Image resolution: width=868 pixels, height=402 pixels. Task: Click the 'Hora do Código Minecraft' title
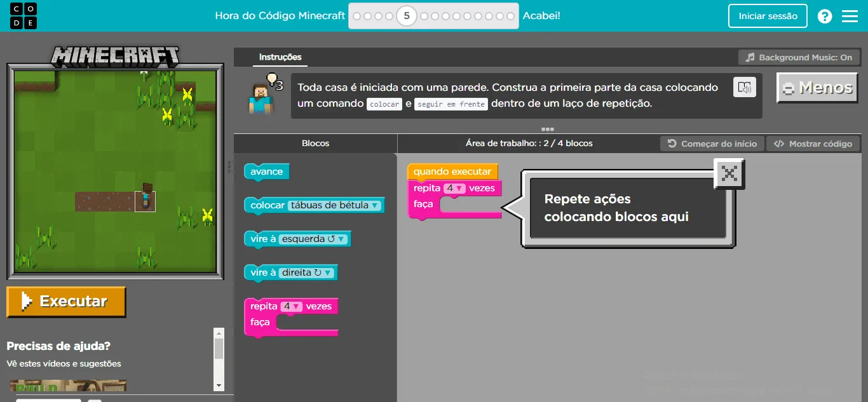pyautogui.click(x=280, y=16)
